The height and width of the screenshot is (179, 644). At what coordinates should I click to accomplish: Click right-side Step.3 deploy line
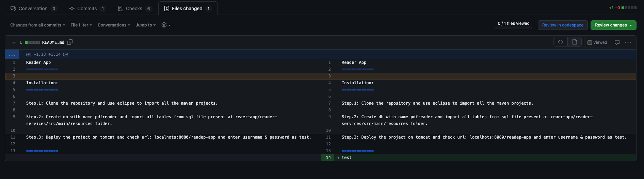pos(484,137)
